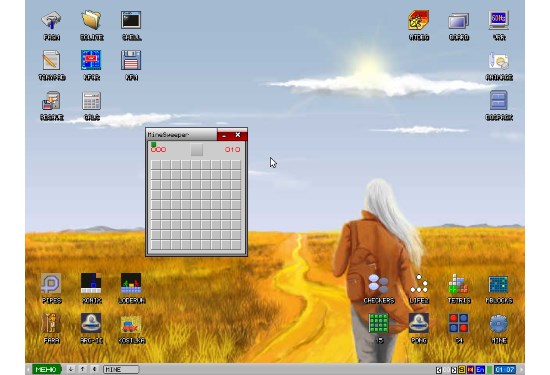The height and width of the screenshot is (375, 550).
Task: Open the MEHIO start menu
Action: pos(47,369)
